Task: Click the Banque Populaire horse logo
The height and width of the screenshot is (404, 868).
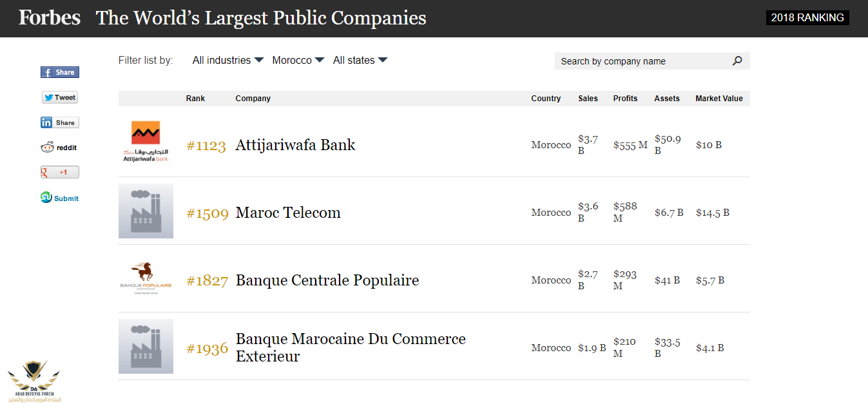Action: pos(146,278)
